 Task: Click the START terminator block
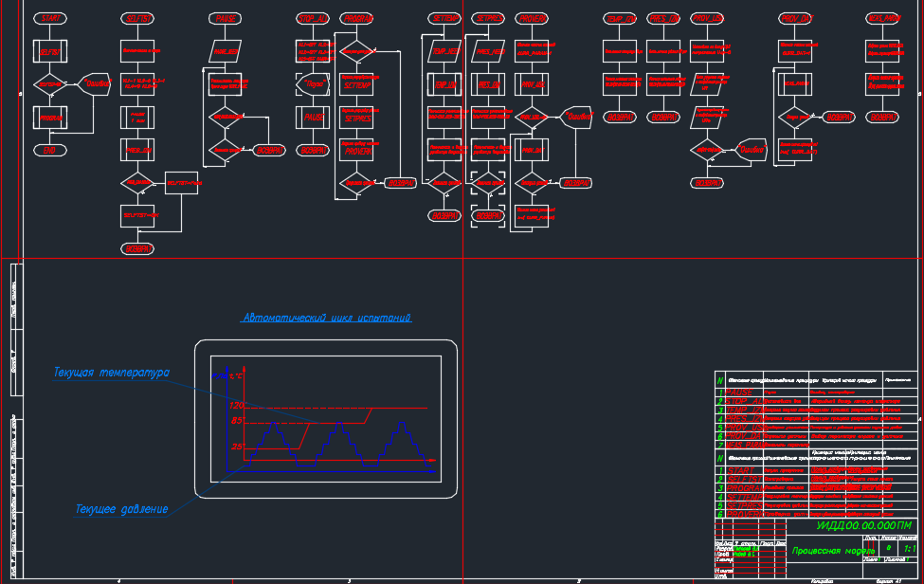51,18
